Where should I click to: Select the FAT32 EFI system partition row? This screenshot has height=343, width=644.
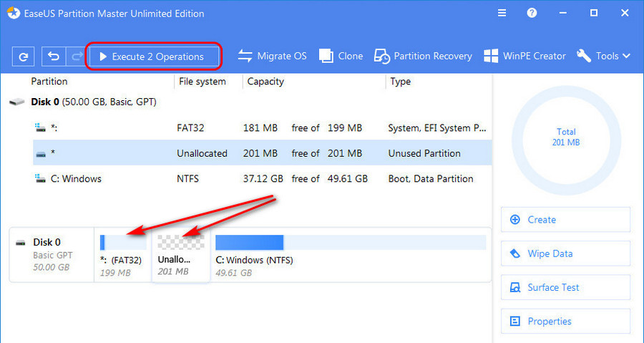(x=262, y=127)
